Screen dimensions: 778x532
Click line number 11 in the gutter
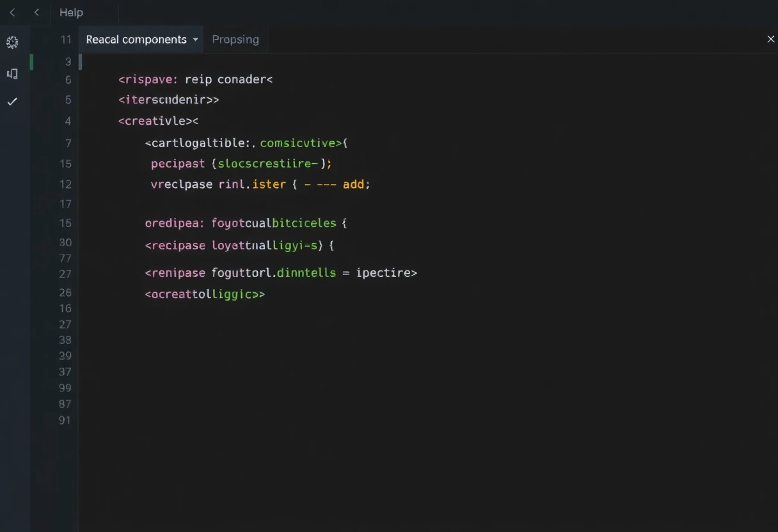pos(66,40)
